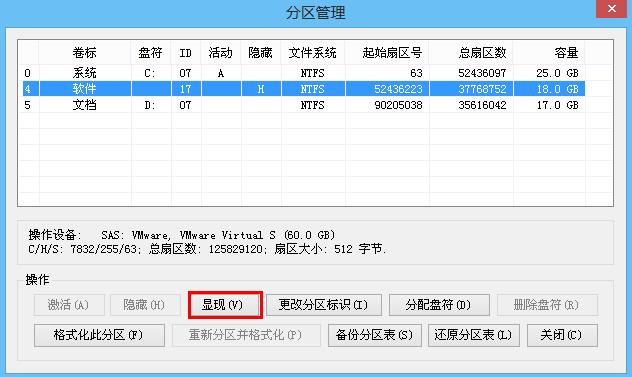
Task: Click drive letter D: cell
Action: (x=150, y=105)
